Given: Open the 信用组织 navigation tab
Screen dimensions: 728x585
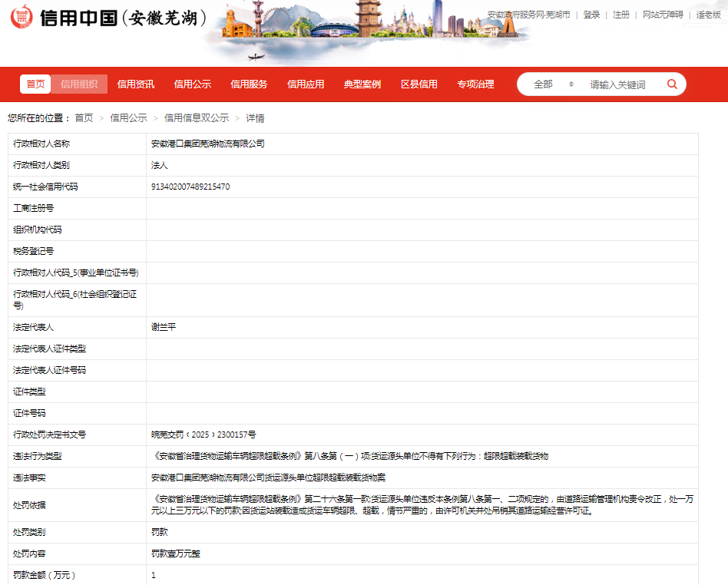Looking at the screenshot, I should tap(79, 84).
